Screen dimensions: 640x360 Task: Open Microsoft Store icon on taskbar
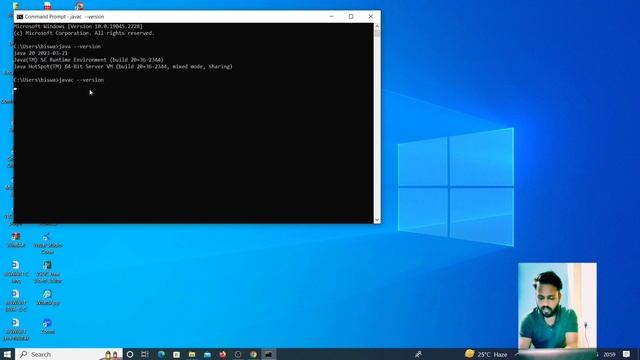(176, 354)
